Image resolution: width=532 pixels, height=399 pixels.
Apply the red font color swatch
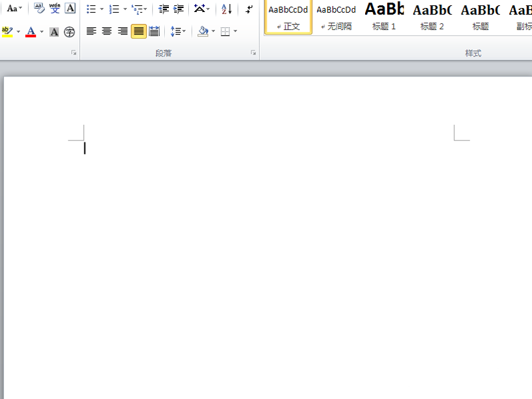tap(31, 32)
